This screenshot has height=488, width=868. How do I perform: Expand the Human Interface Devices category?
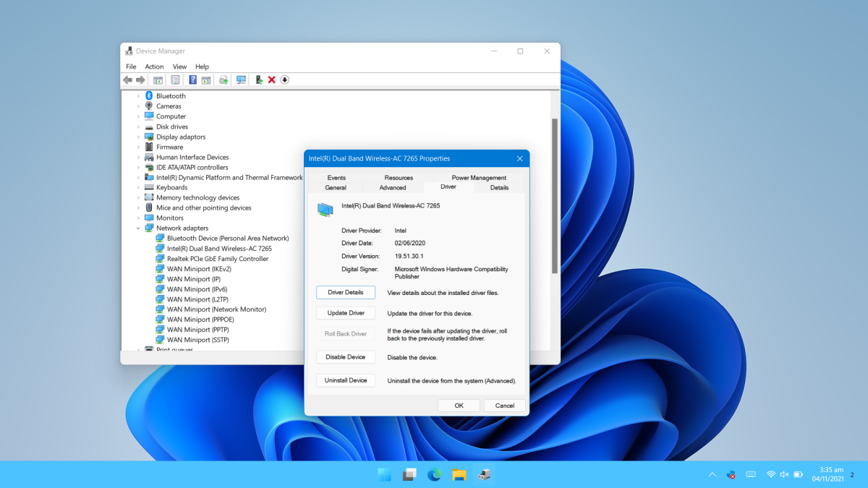138,157
